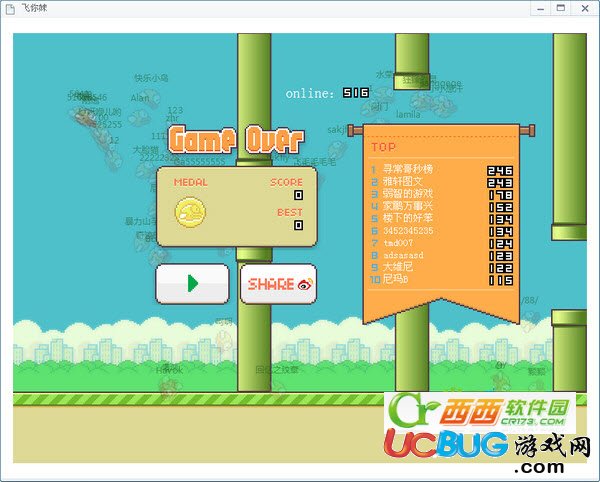Click the Game Over title graphic

(236, 139)
